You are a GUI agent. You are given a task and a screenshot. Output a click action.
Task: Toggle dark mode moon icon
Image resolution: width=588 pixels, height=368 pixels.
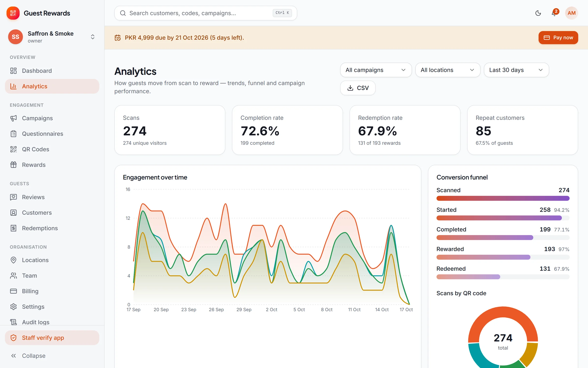click(538, 13)
